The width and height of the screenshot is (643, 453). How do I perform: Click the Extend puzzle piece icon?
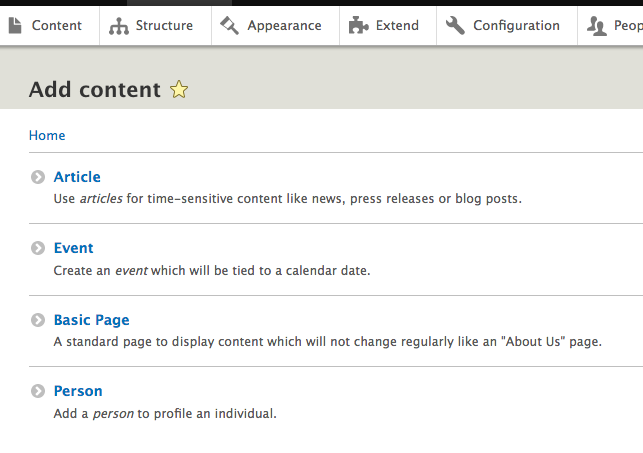(358, 26)
